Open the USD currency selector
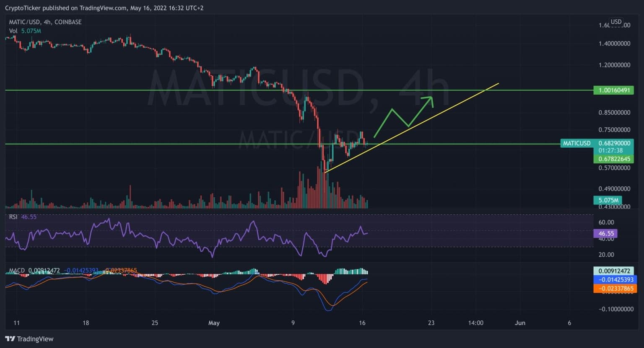 tap(615, 22)
